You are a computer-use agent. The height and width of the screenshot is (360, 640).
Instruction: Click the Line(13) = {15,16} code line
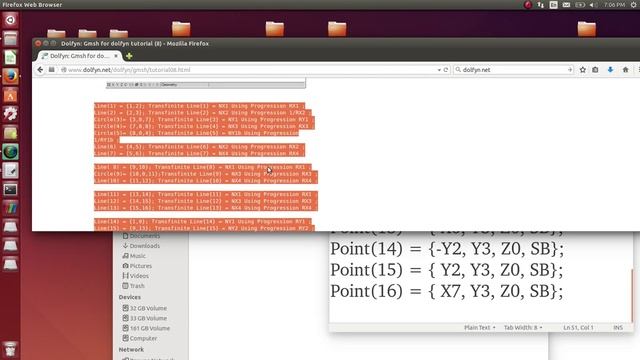coord(206,208)
